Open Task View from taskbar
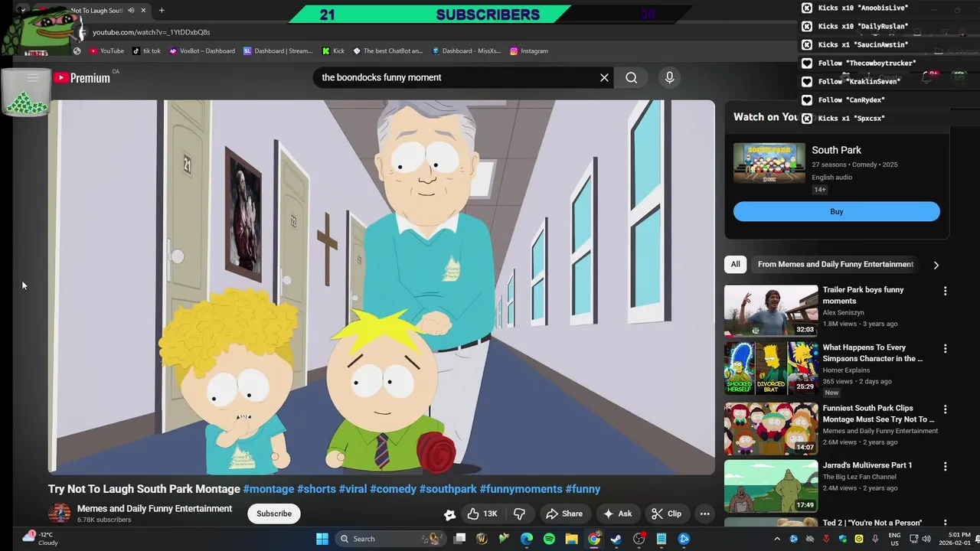The image size is (980, 551). click(459, 539)
